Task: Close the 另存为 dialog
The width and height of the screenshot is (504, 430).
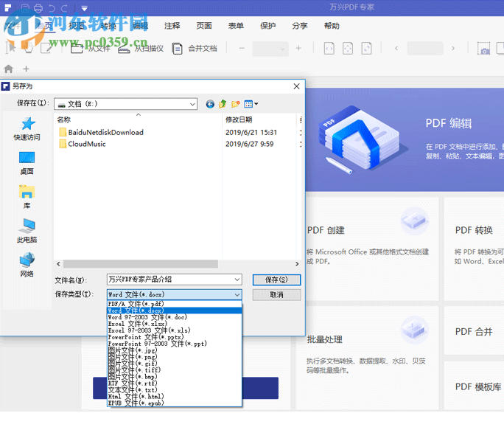Action: tap(297, 86)
